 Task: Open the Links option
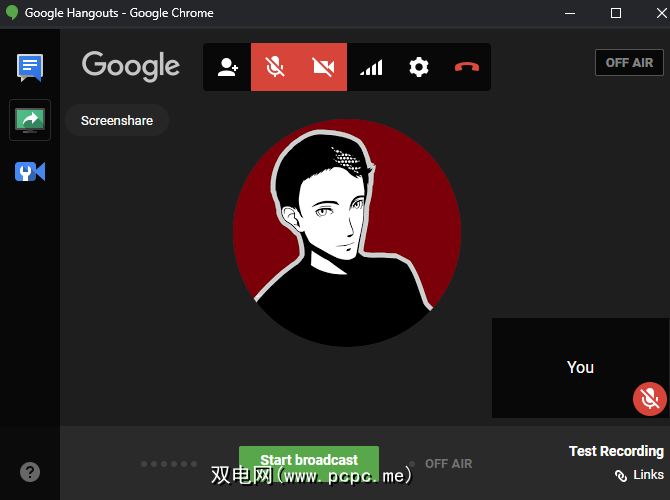[x=639, y=475]
